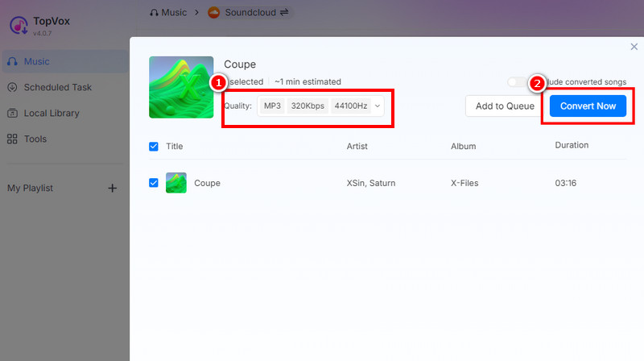Add a new playlist with plus icon
644x361 pixels.
pyautogui.click(x=113, y=188)
